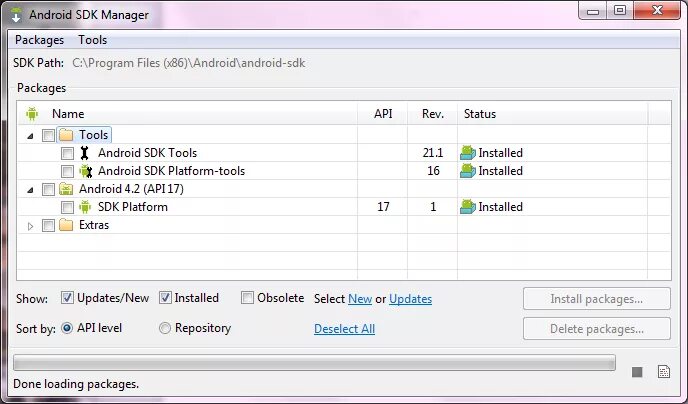Click the stop square icon beside progress bar
The image size is (688, 404).
pyautogui.click(x=637, y=372)
